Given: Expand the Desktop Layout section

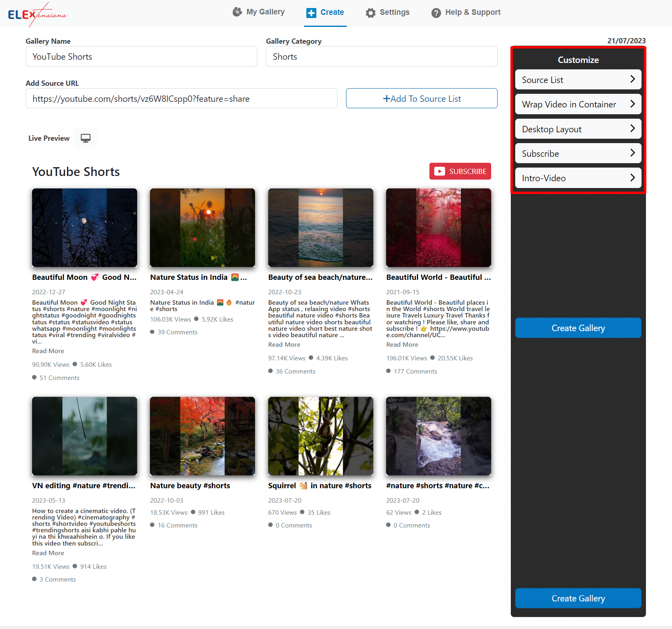Looking at the screenshot, I should pos(578,129).
